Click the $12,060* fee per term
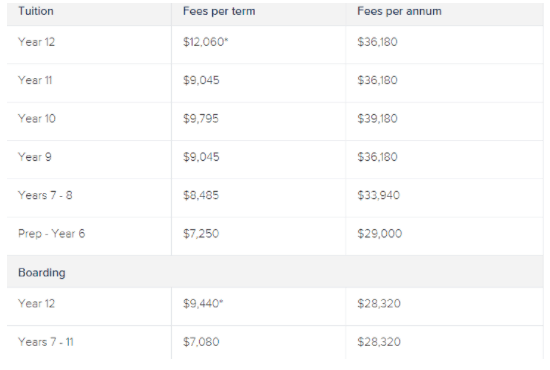The image size is (550, 370). (x=206, y=42)
